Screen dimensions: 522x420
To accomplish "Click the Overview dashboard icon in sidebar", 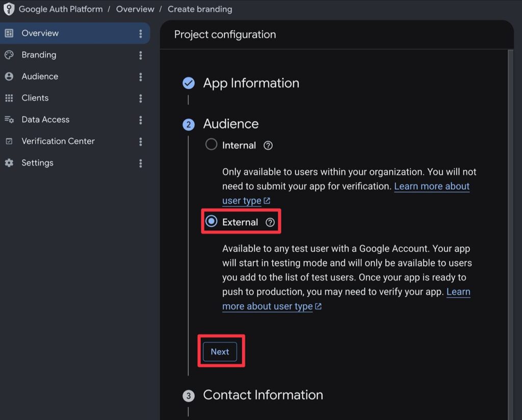I will [9, 33].
